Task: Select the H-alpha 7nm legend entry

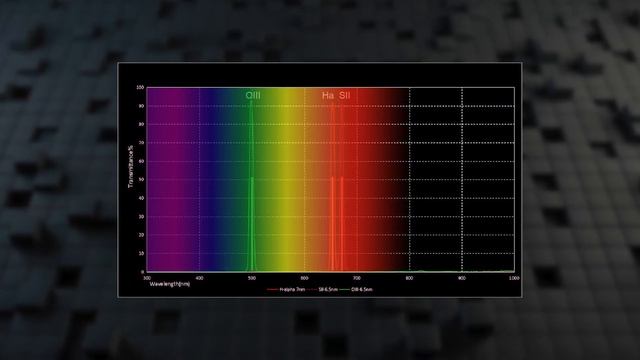Action: (286, 289)
